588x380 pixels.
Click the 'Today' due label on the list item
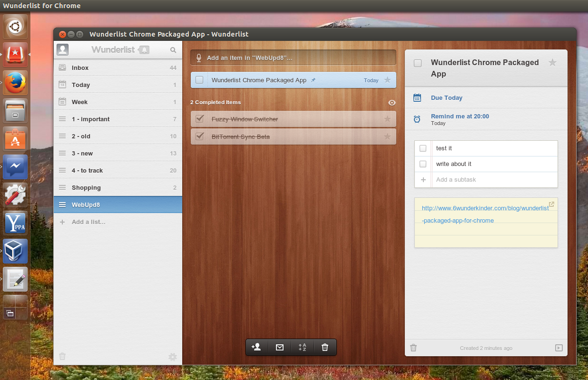coord(371,80)
